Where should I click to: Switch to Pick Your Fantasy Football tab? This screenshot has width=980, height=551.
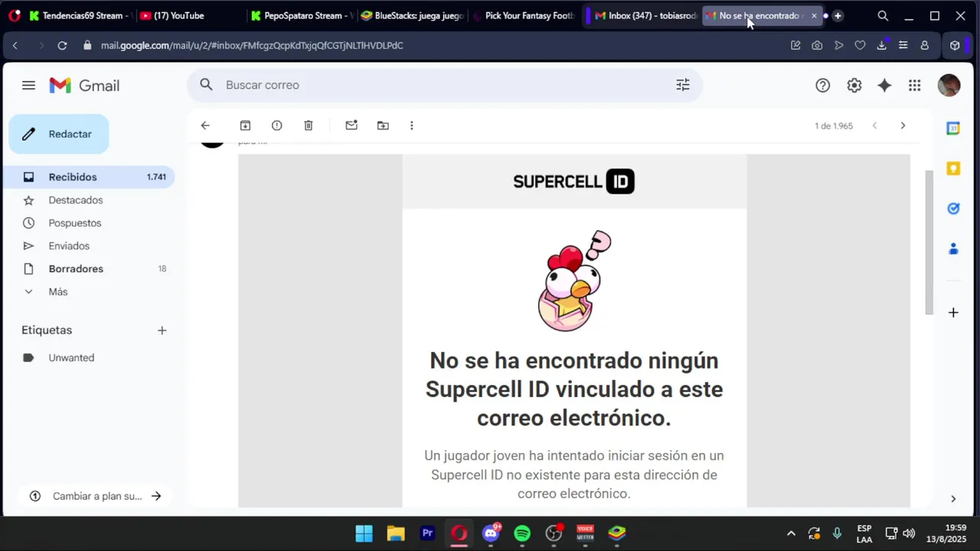click(x=523, y=15)
